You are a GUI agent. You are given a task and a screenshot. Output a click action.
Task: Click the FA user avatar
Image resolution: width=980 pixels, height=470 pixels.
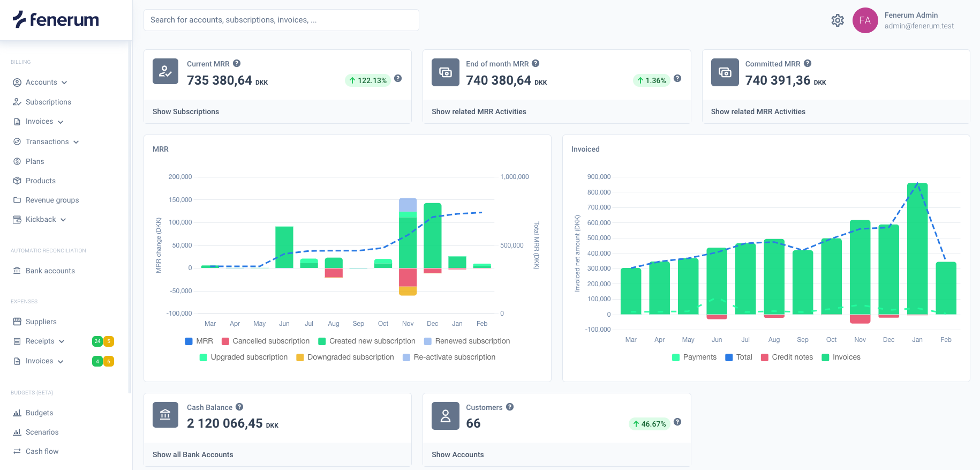[x=865, y=20]
